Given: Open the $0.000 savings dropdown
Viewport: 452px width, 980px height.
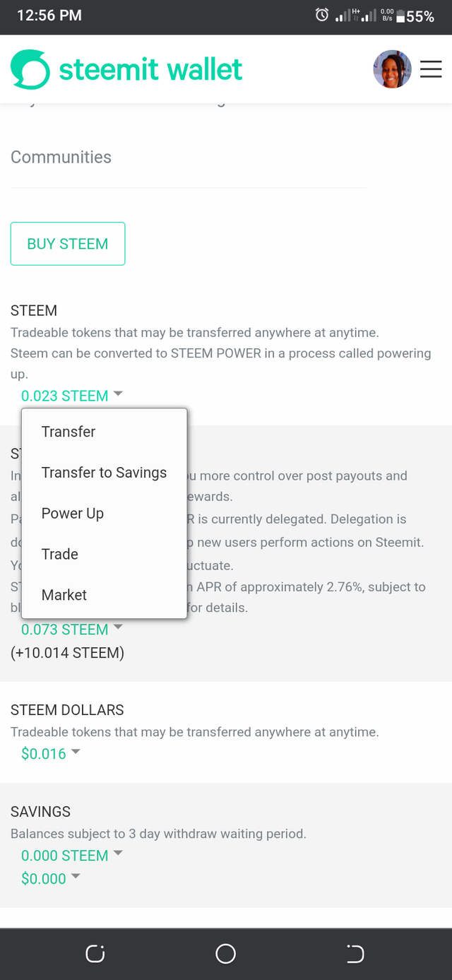Looking at the screenshot, I should (x=51, y=878).
